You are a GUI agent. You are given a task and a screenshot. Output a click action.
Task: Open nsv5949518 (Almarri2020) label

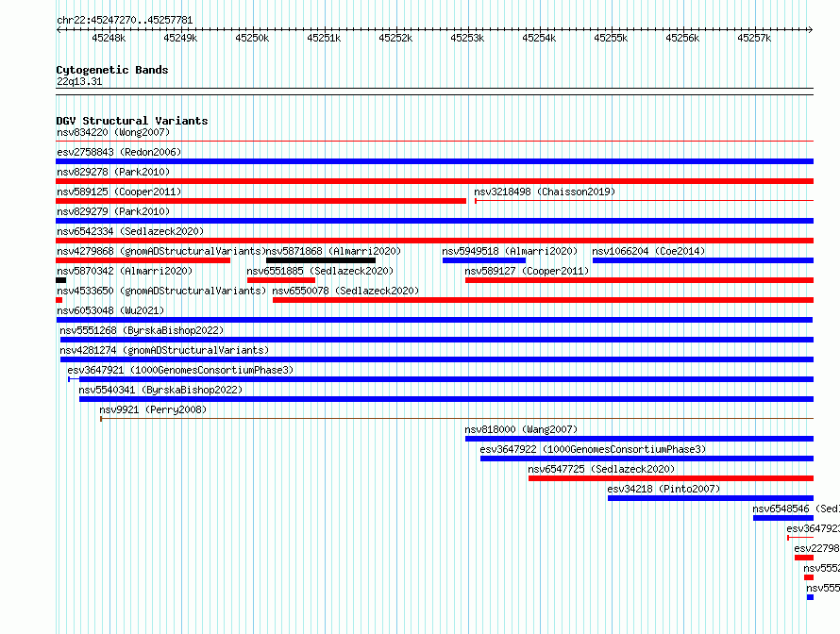510,251
